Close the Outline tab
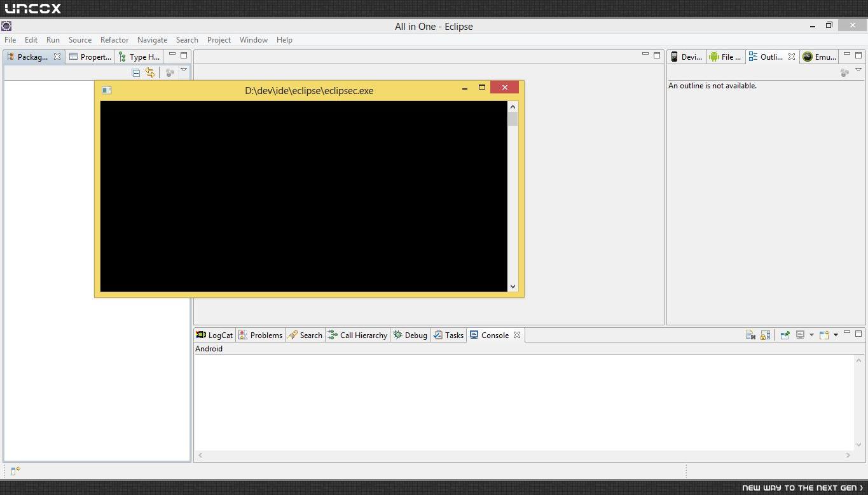Image resolution: width=868 pixels, height=495 pixels. [x=792, y=57]
